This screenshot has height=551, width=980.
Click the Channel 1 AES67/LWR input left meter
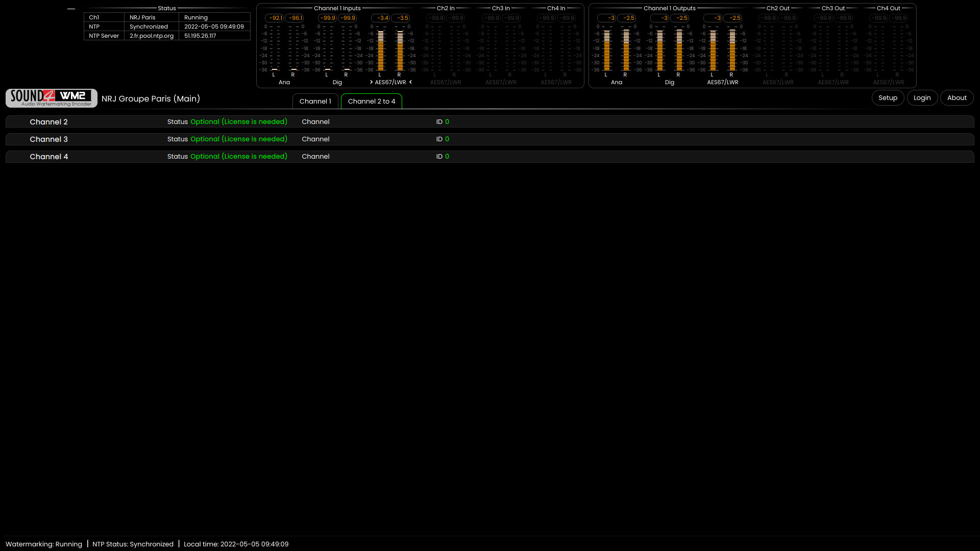(x=381, y=50)
